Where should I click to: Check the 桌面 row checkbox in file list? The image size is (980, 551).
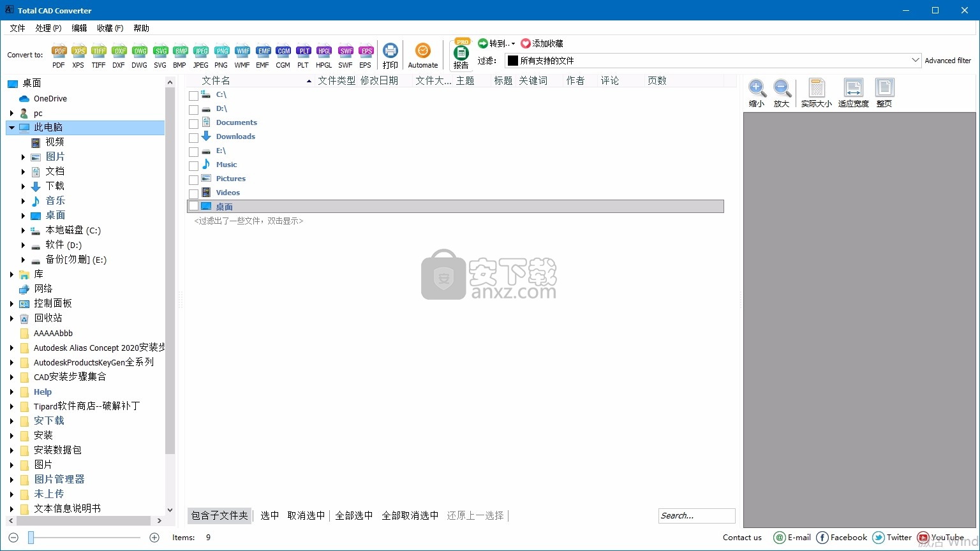pos(193,206)
